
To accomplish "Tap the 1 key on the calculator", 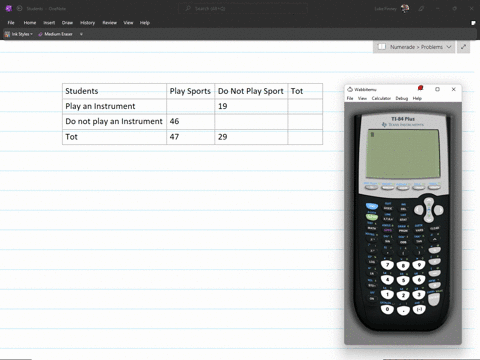I will pos(387,295).
